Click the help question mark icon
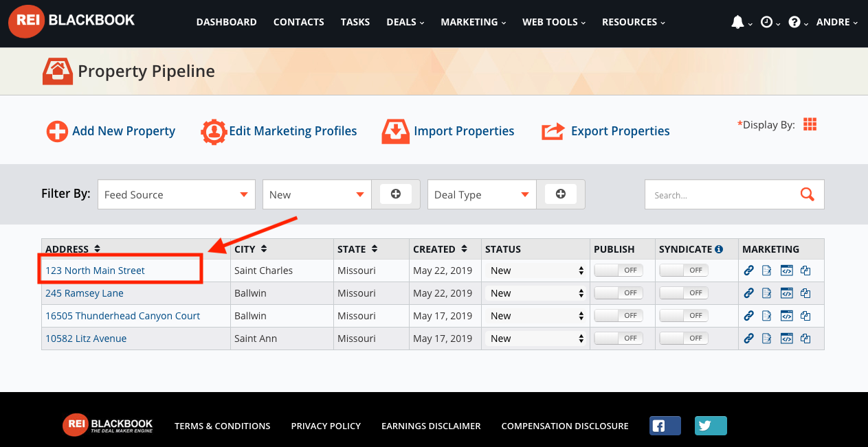Image resolution: width=868 pixels, height=447 pixels. (x=794, y=22)
